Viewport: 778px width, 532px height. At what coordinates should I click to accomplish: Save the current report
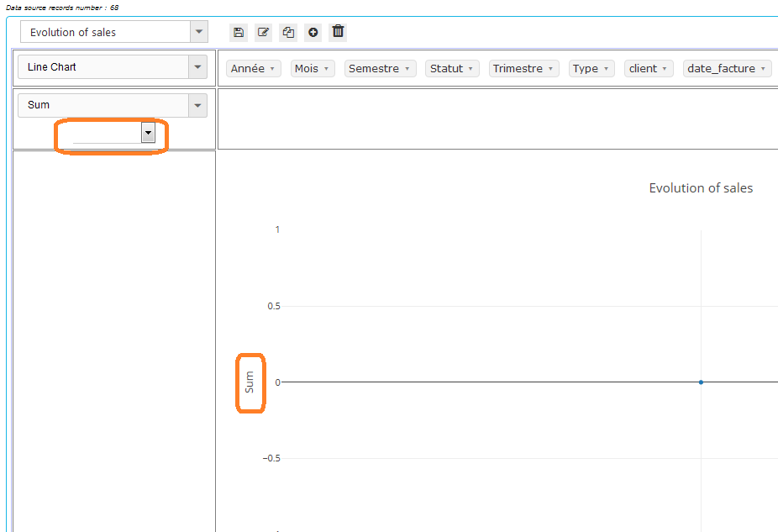pyautogui.click(x=238, y=32)
